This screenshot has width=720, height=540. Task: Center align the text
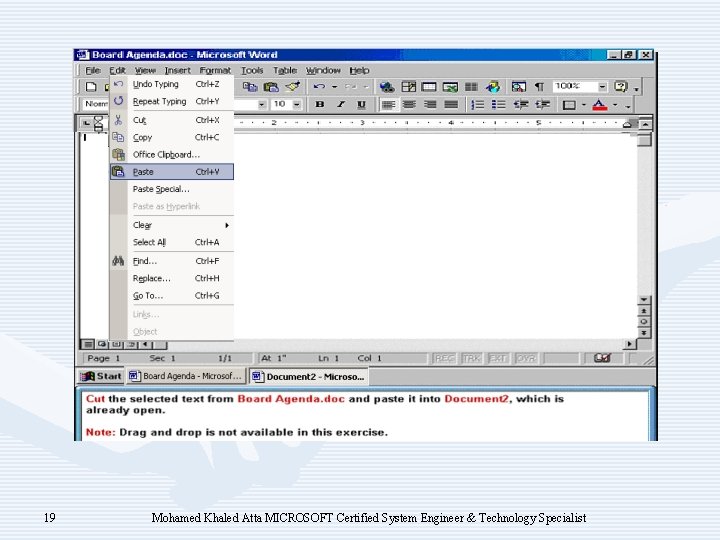coord(409,105)
